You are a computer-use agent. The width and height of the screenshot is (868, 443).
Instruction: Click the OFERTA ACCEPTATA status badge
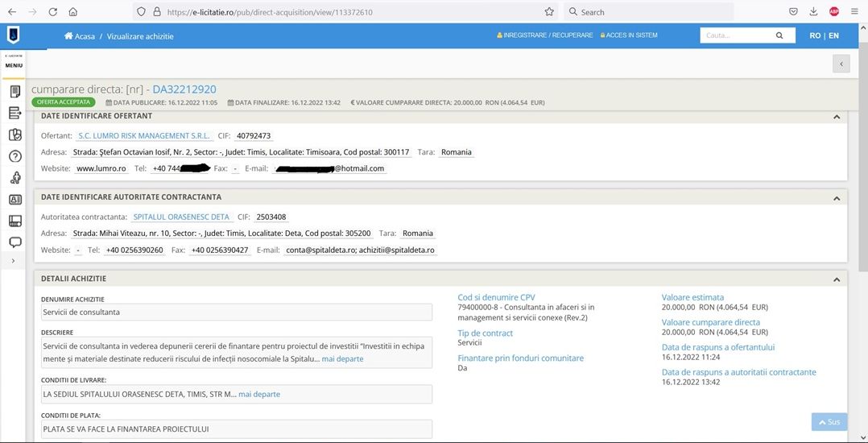64,101
